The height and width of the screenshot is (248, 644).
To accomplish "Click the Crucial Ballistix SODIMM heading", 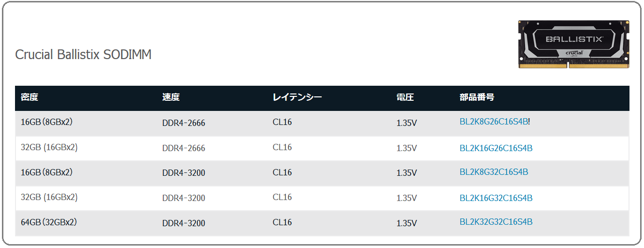I will [x=83, y=54].
